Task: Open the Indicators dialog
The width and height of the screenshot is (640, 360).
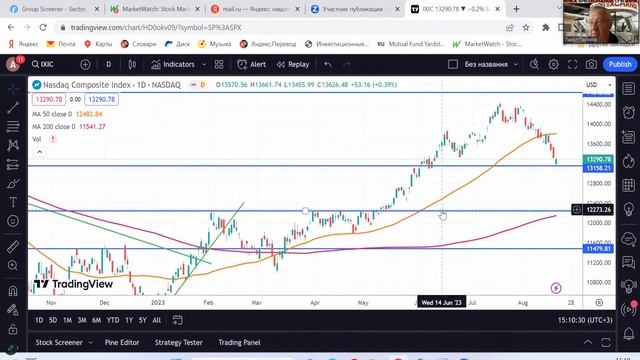Action: click(173, 64)
